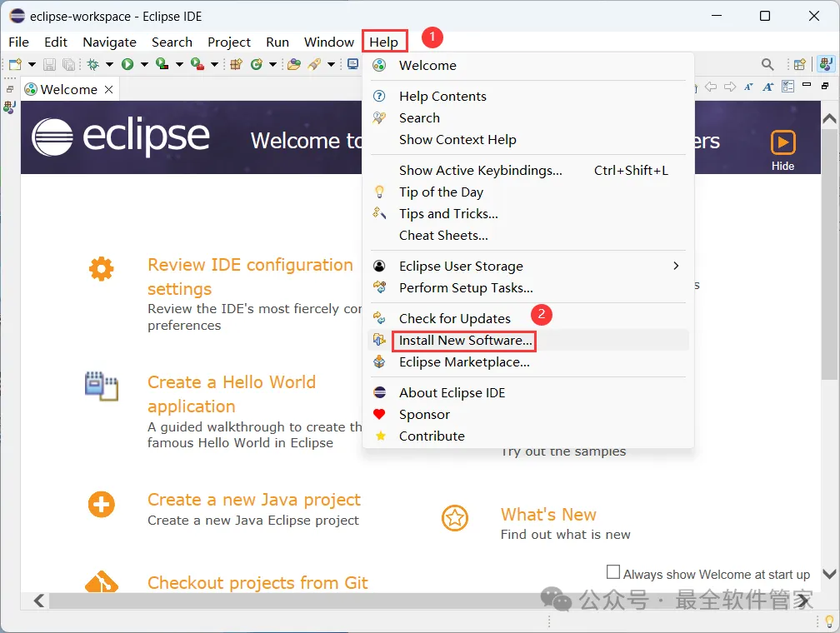Screen dimensions: 840x633
Task: Toggle Always show Welcome at start up checkbox
Action: pyautogui.click(x=612, y=572)
